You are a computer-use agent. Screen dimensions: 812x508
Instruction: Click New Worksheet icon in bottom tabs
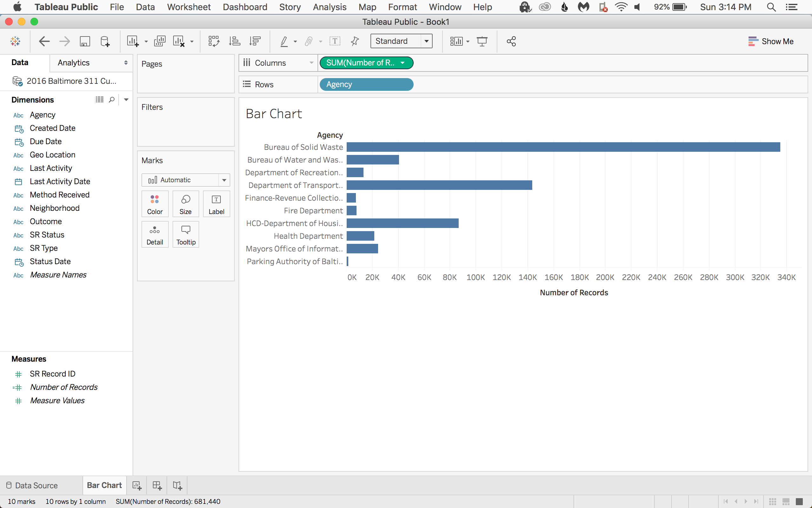pos(137,485)
